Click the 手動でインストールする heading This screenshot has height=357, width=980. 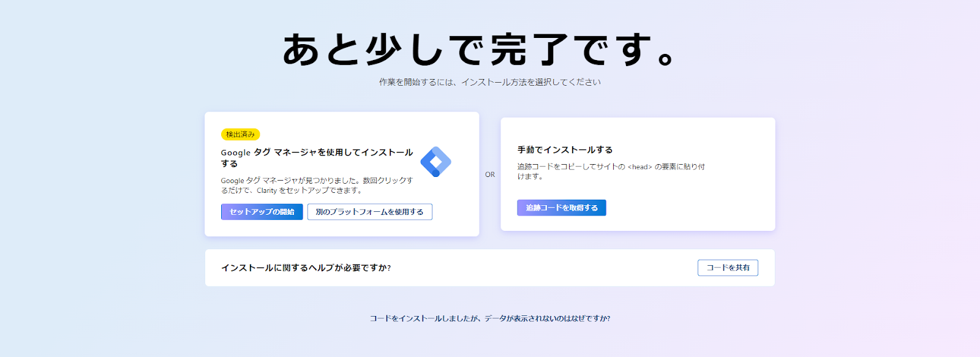[x=565, y=149]
